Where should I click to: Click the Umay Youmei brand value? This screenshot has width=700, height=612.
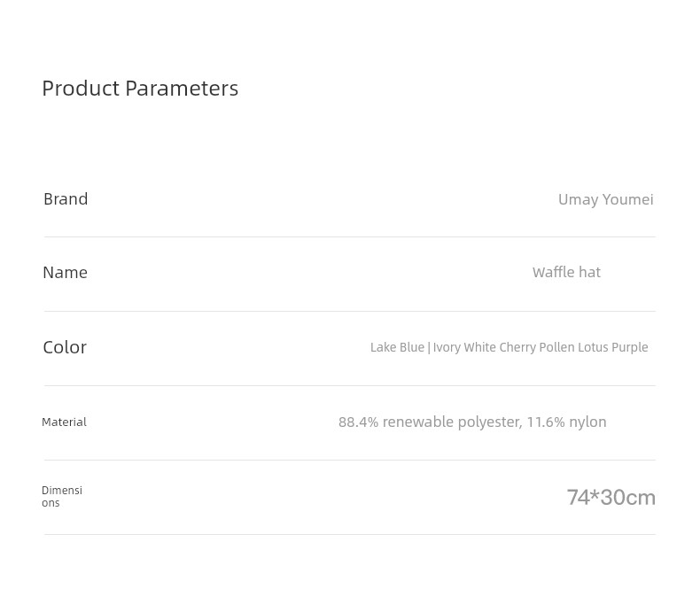tap(606, 199)
